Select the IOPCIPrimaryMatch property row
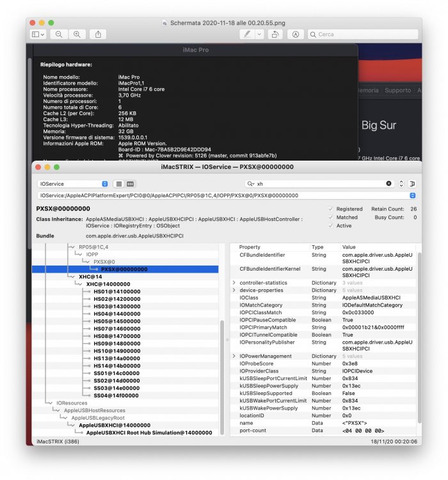Viewport: 448px width, 480px height. (x=323, y=327)
